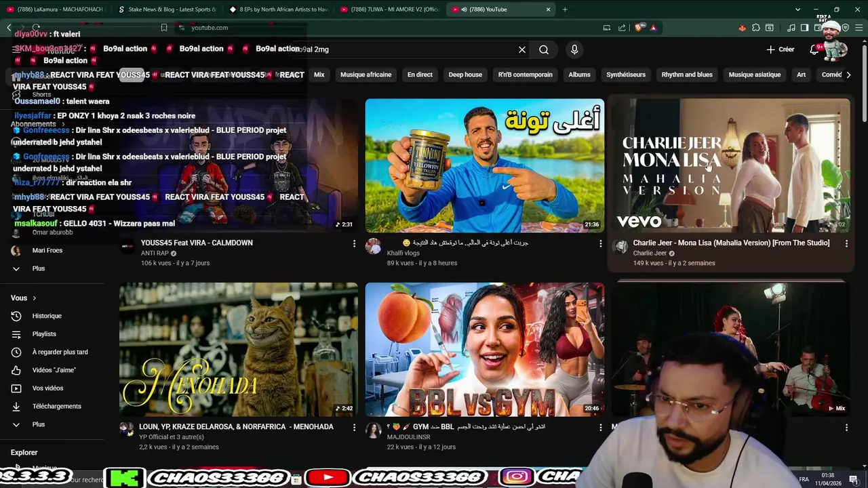Click the share page icon in address bar
The width and height of the screenshot is (868, 488).
pyautogui.click(x=622, y=28)
